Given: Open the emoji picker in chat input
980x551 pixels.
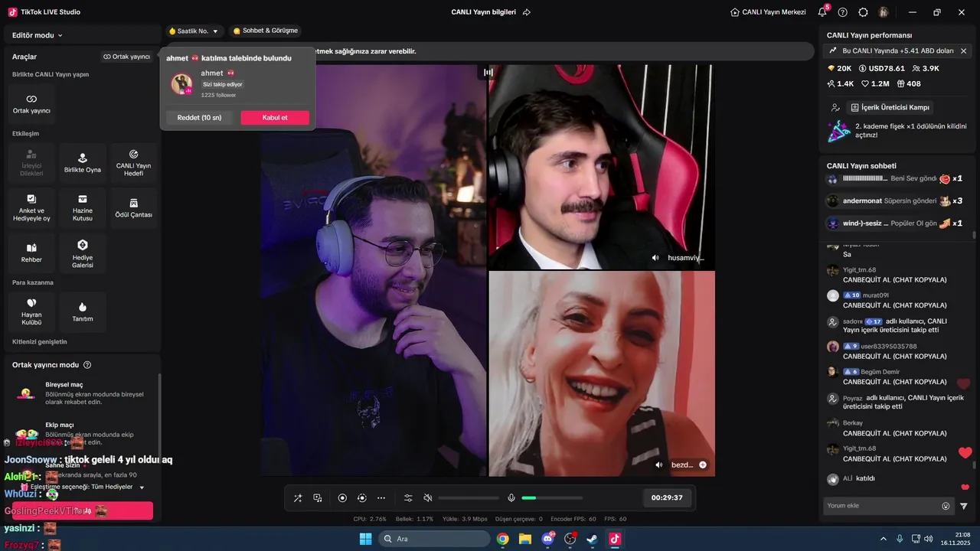Looking at the screenshot, I should [946, 506].
